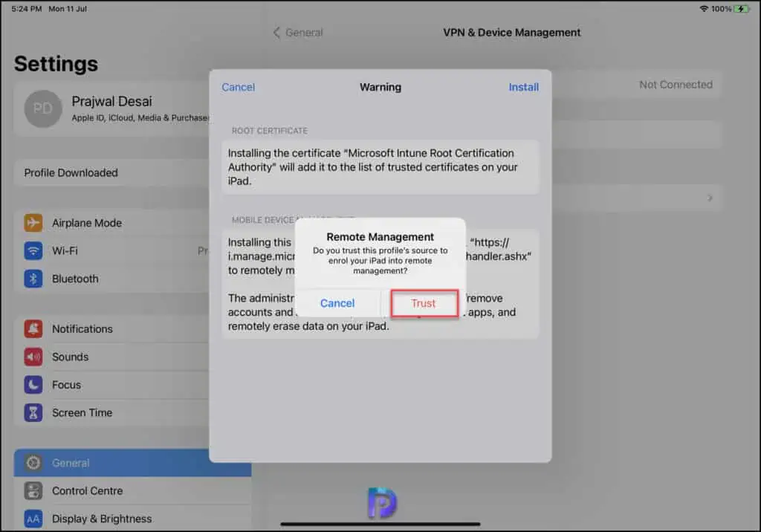This screenshot has height=532, width=761.
Task: Click the Focus moon icon
Action: coord(33,385)
